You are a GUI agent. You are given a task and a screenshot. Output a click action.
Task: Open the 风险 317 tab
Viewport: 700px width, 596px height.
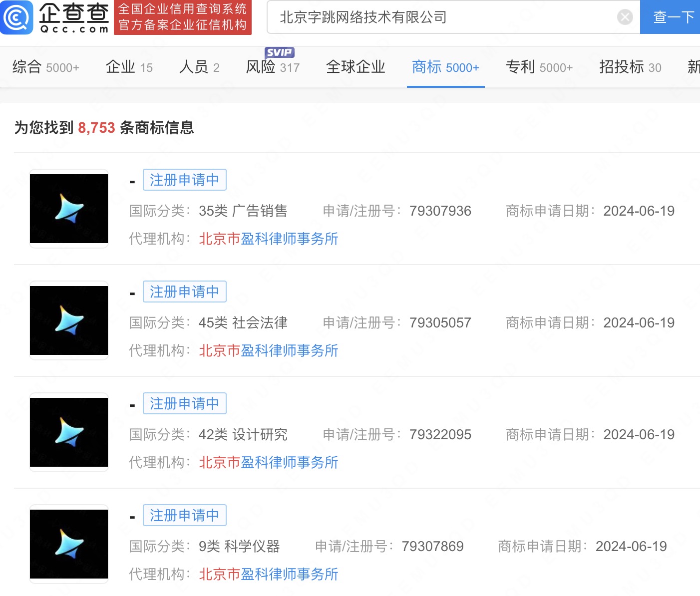pyautogui.click(x=273, y=67)
